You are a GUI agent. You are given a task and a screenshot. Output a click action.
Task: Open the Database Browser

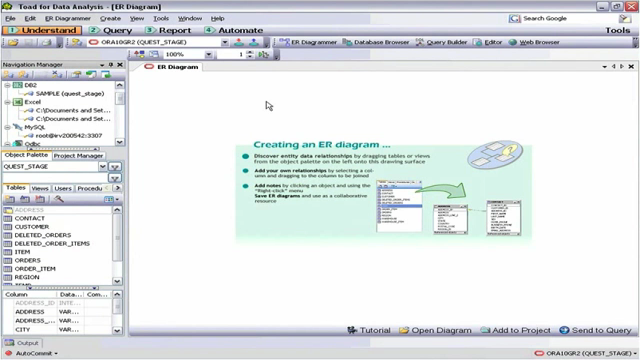[x=376, y=42]
